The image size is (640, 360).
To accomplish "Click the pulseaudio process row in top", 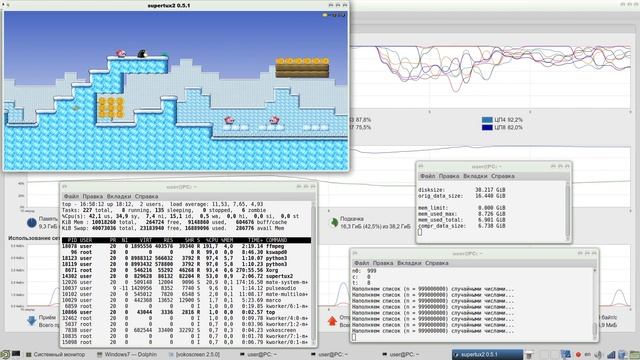I will pyautogui.click(x=187, y=288).
